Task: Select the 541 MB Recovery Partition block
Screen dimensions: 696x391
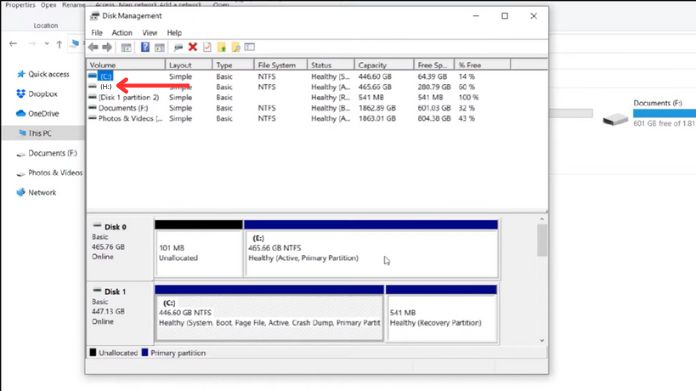Action: (x=441, y=313)
